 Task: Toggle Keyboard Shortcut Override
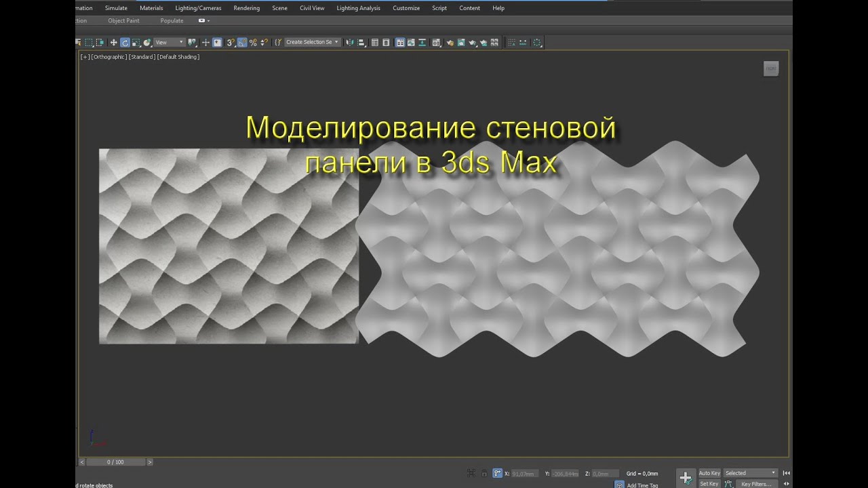217,42
